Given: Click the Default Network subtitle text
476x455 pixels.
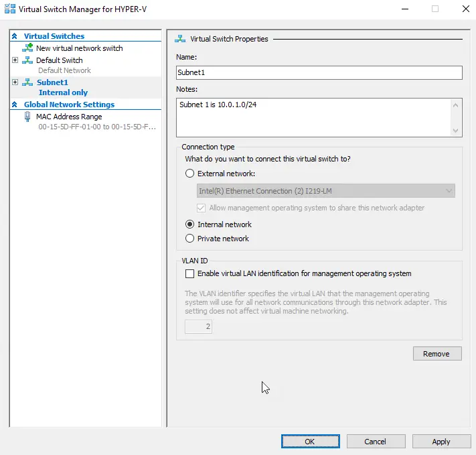Looking at the screenshot, I should [x=64, y=70].
